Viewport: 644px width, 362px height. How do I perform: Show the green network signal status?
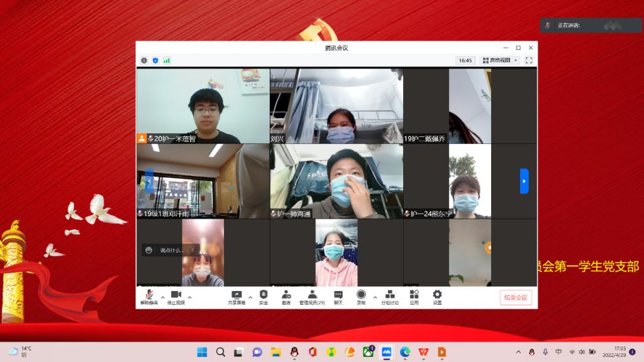coord(167,60)
